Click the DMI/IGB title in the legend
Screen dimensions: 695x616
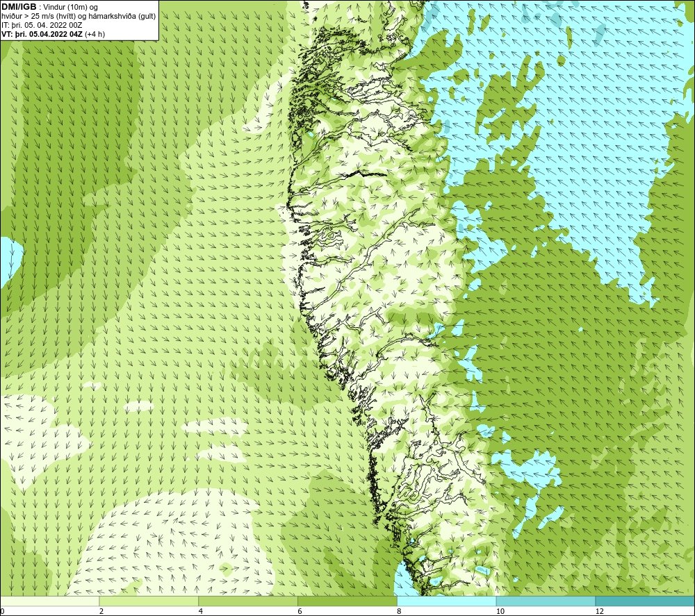(x=19, y=7)
